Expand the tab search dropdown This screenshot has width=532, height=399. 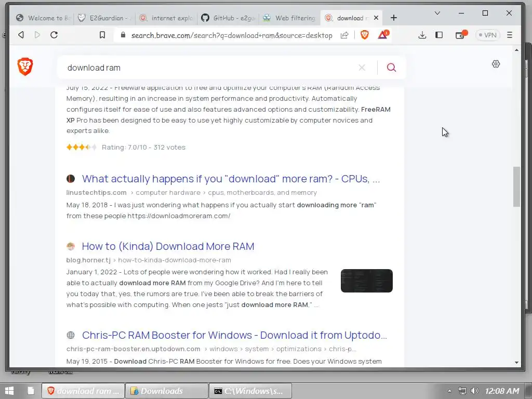(437, 13)
